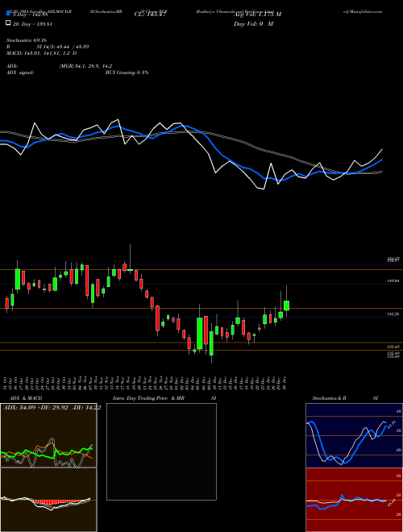Click the 'Intra Day Trading Price & MR' heading

(148, 398)
